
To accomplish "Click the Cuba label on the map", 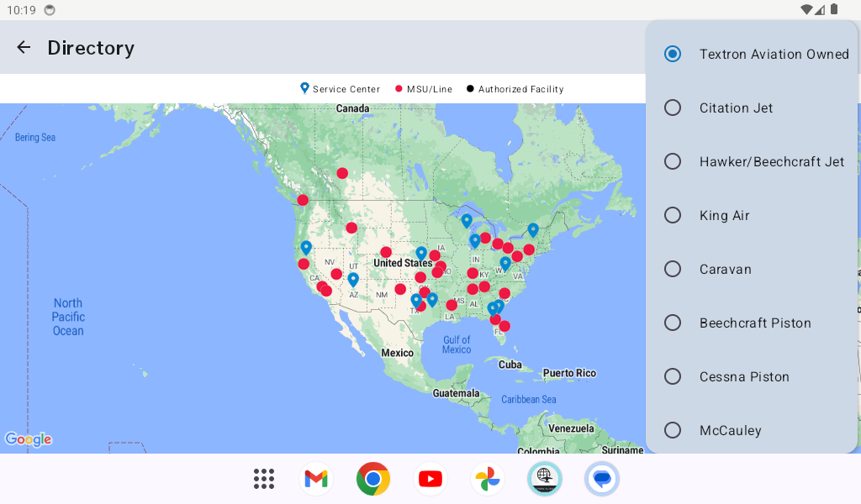I will click(x=510, y=365).
